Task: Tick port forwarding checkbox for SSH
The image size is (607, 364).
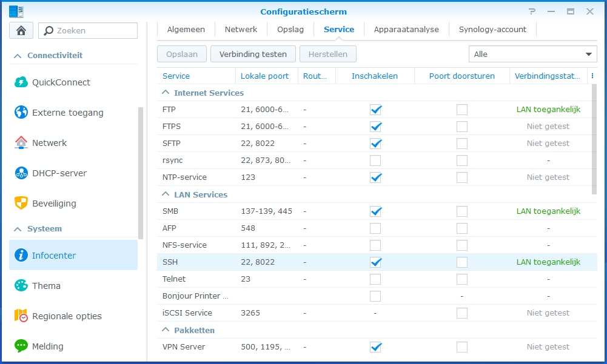Action: pyautogui.click(x=462, y=262)
